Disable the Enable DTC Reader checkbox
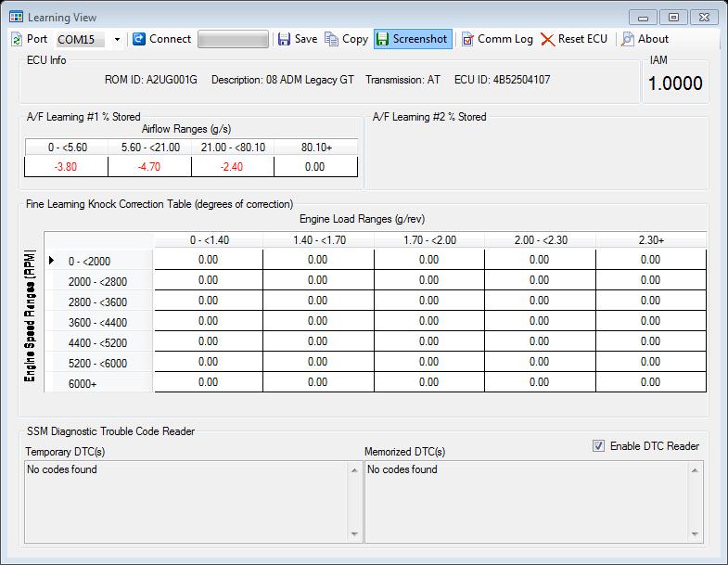 coord(599,446)
